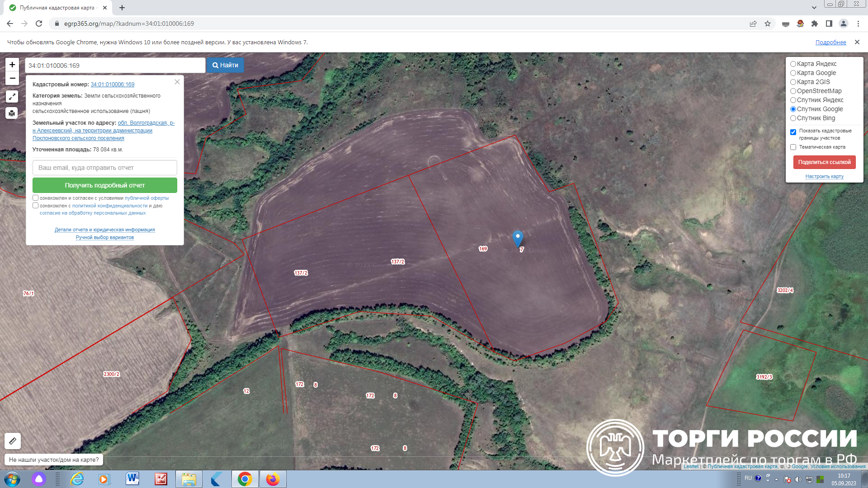Select OpenStreetMap radio option

click(x=793, y=91)
